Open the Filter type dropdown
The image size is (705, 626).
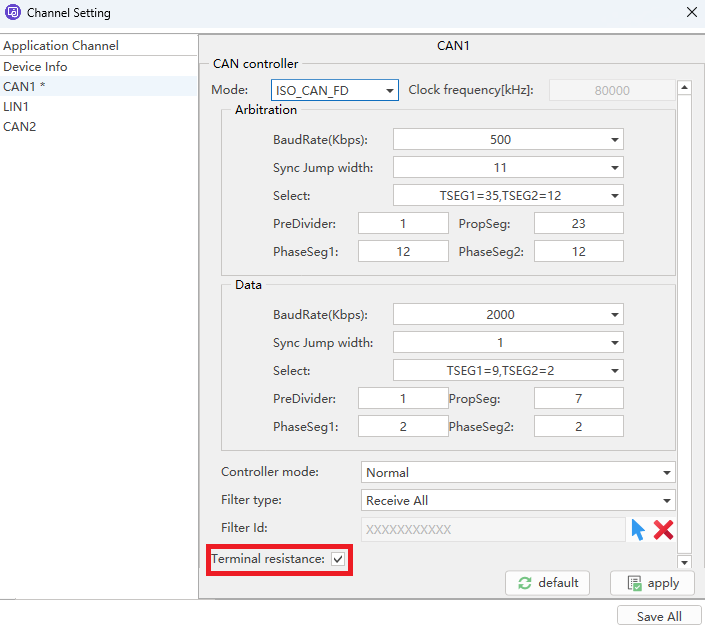click(517, 500)
